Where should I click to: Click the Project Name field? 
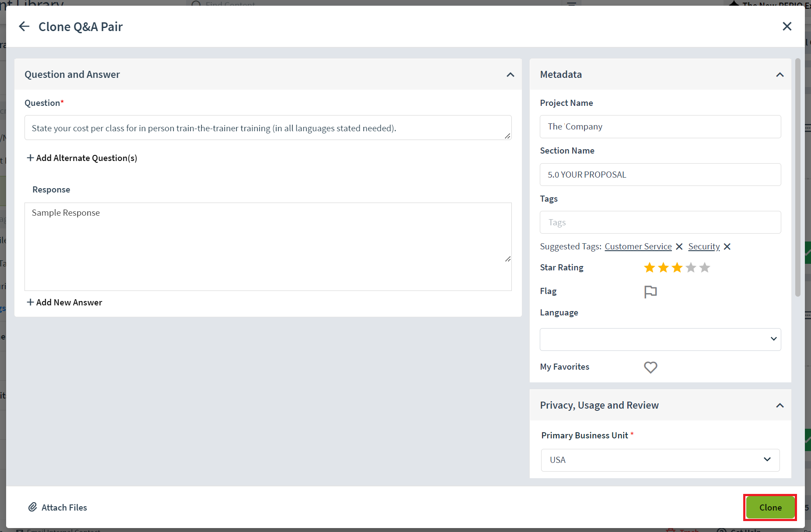coord(660,127)
